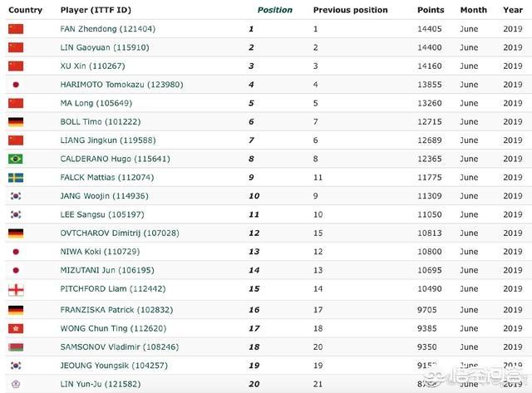Open player link MIZUTANI Jun (106195)
The height and width of the screenshot is (393, 532).
pos(107,270)
